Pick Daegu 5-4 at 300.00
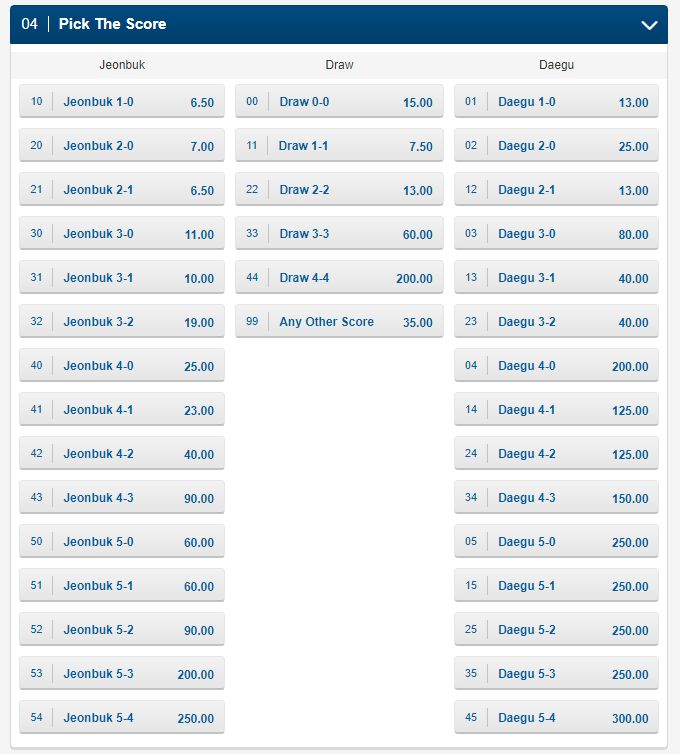The image size is (680, 754). (x=556, y=718)
